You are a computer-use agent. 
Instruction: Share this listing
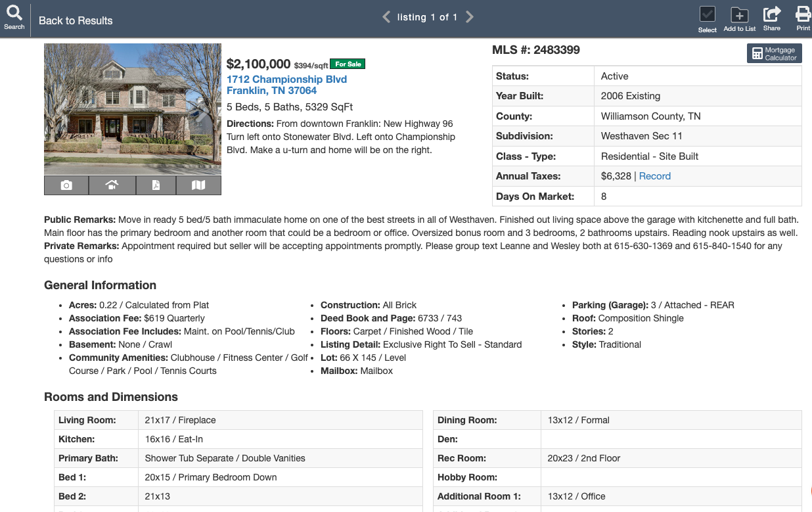(771, 17)
